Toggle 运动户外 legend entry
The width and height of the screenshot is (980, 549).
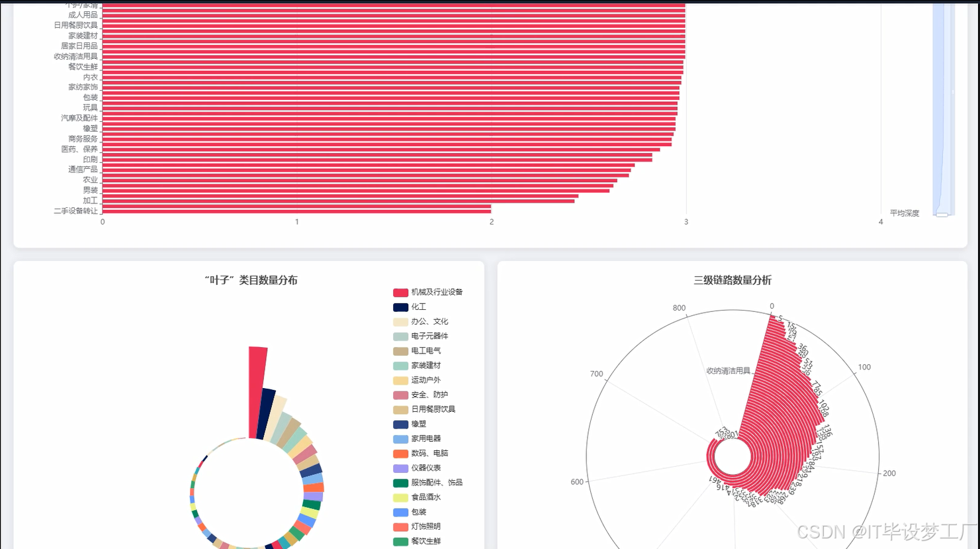point(417,380)
